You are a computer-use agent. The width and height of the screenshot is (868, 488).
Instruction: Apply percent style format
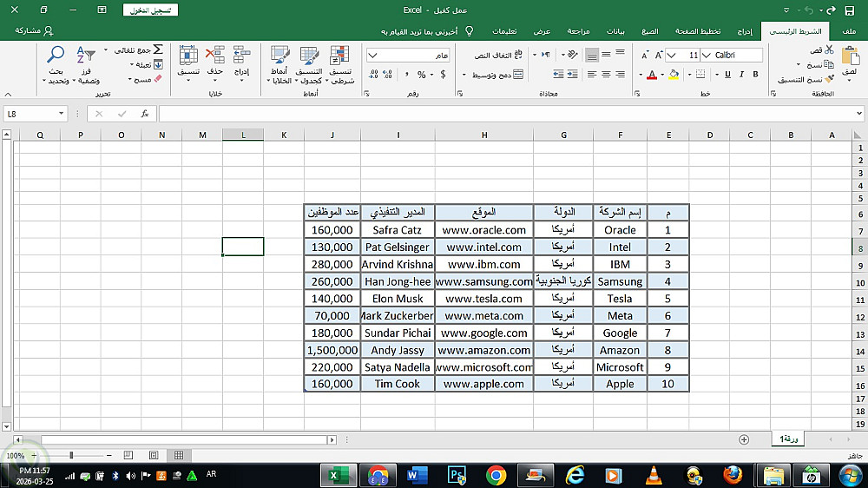tap(421, 74)
